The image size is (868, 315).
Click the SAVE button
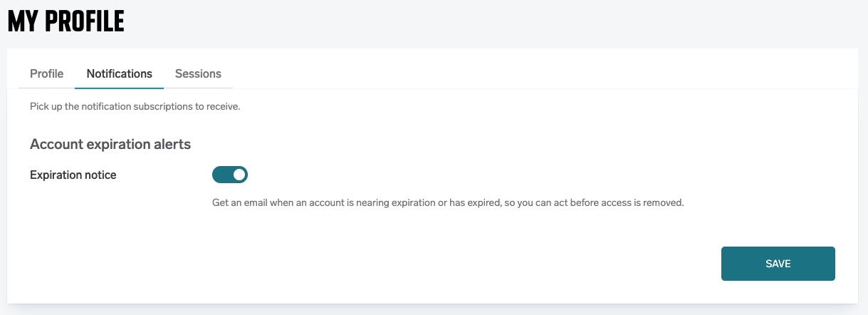coord(778,264)
